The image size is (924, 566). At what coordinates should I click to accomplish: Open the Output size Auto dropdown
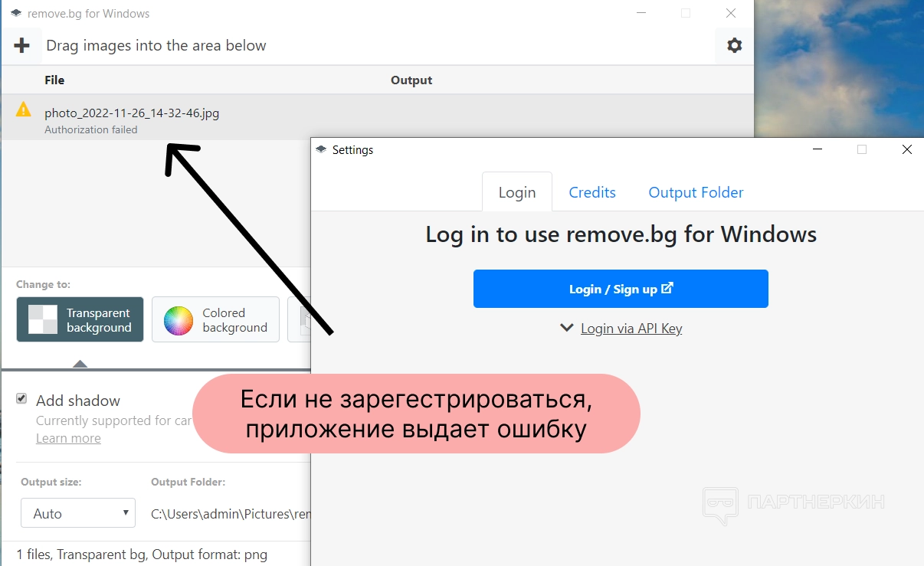tap(78, 513)
